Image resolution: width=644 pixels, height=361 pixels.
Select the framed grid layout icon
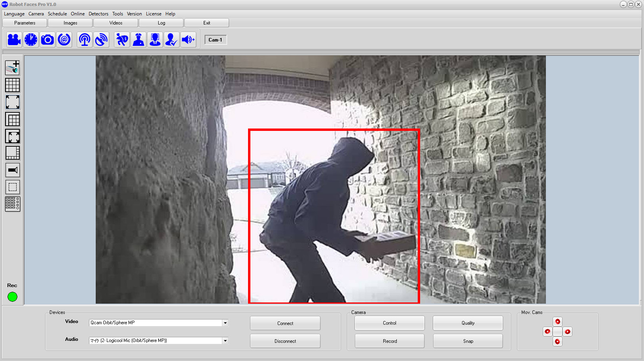(x=13, y=119)
